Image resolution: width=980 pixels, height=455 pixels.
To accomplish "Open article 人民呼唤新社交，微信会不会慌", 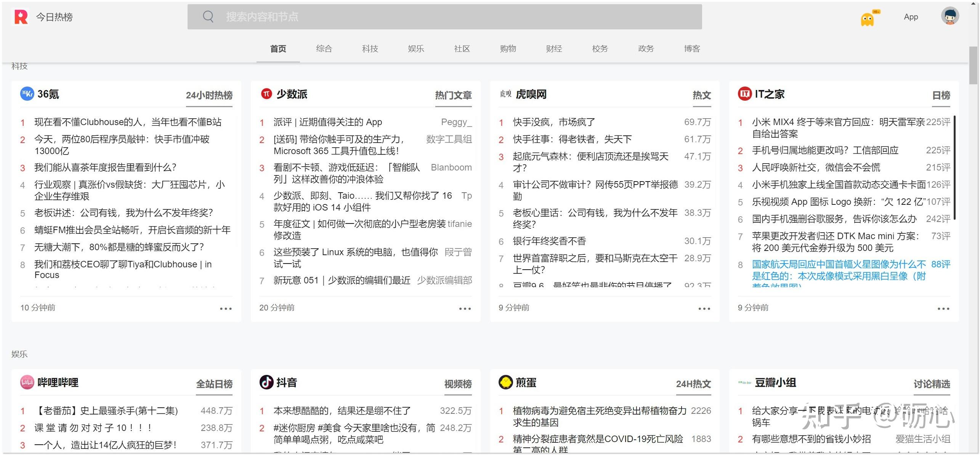I will pyautogui.click(x=816, y=167).
